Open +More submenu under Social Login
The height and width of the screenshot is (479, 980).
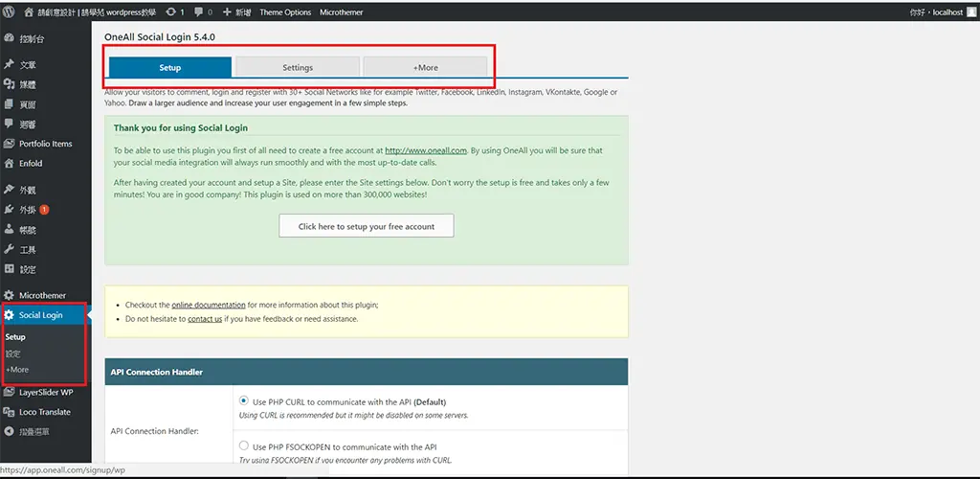click(x=17, y=370)
